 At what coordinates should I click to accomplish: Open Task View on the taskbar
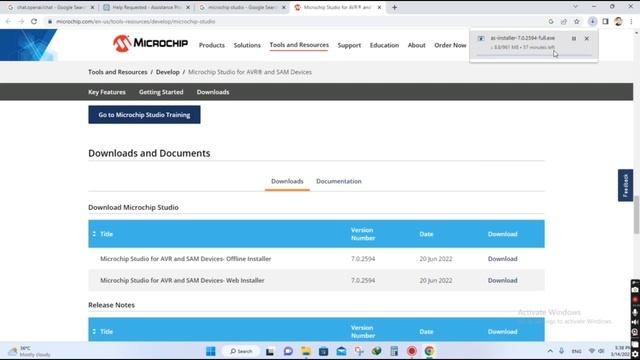(270, 351)
